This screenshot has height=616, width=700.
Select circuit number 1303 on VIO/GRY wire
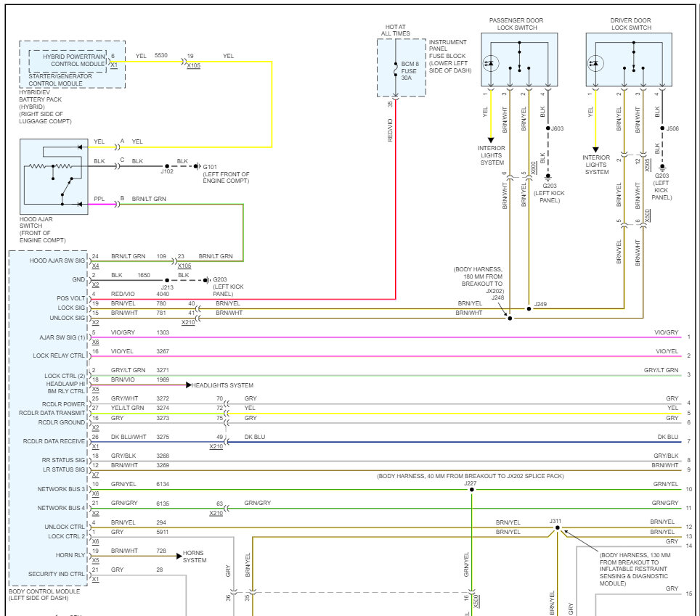[x=163, y=333]
